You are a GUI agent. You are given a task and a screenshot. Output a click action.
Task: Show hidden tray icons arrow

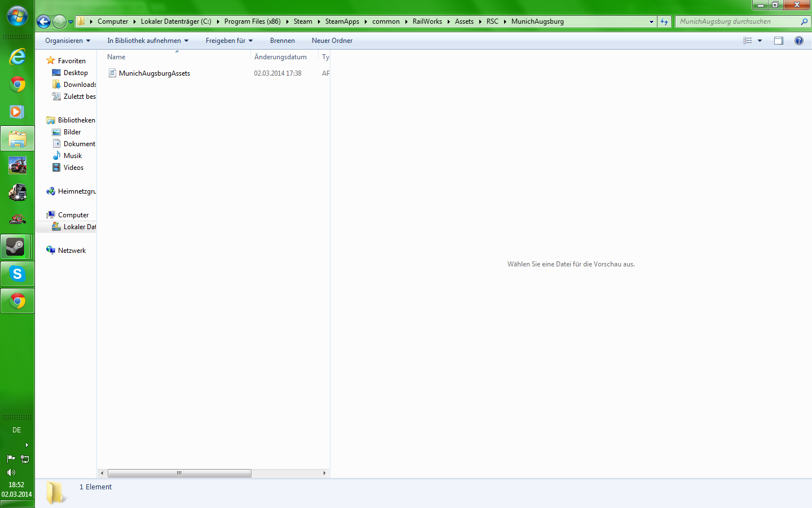pyautogui.click(x=27, y=445)
